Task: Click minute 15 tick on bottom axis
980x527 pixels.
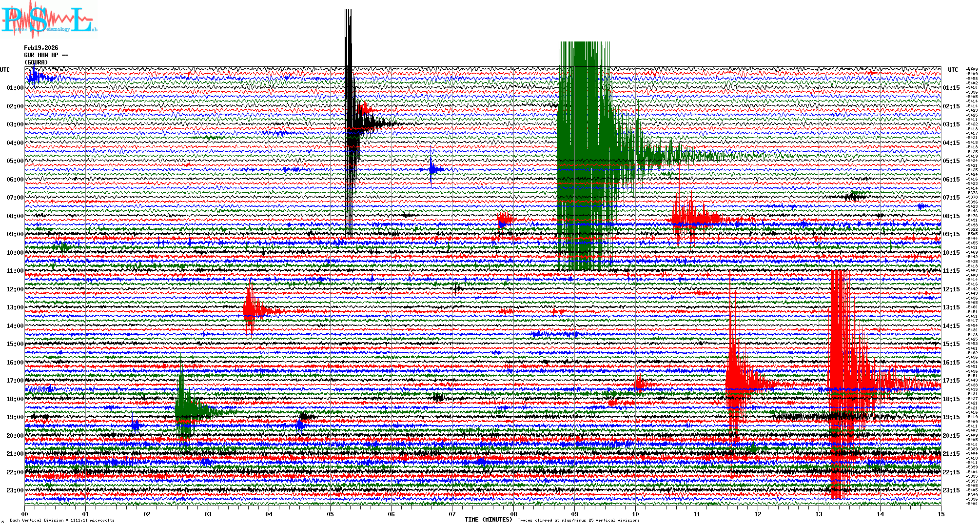Action: click(941, 514)
